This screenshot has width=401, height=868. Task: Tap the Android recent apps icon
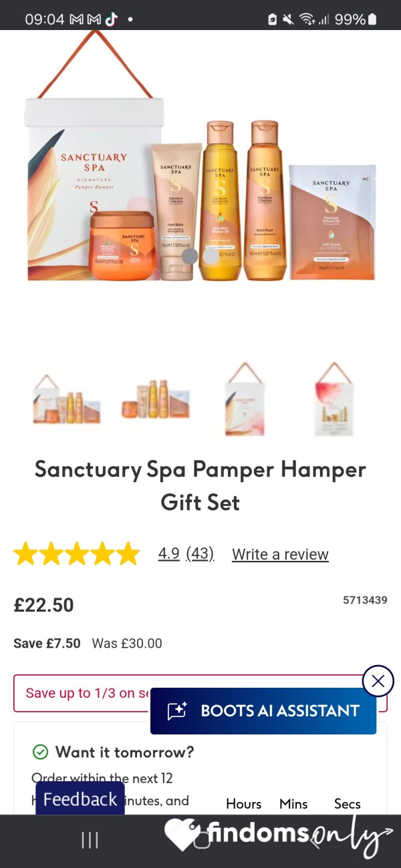click(x=90, y=840)
